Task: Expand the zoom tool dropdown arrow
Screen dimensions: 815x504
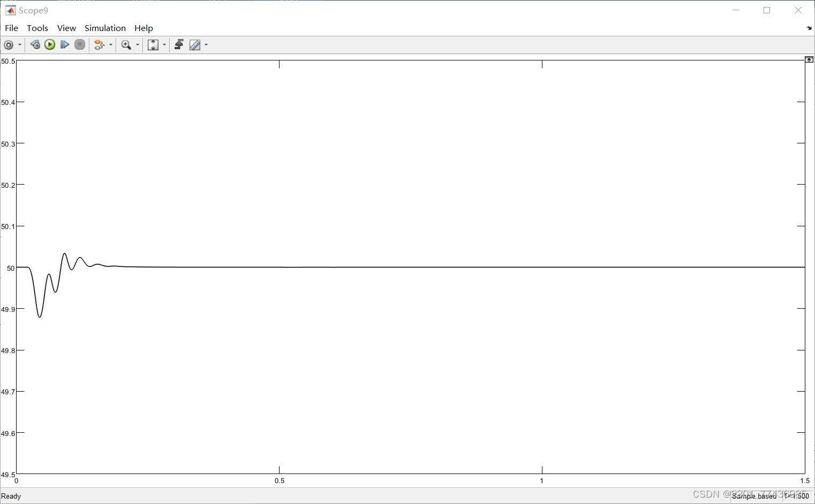Action: 138,45
